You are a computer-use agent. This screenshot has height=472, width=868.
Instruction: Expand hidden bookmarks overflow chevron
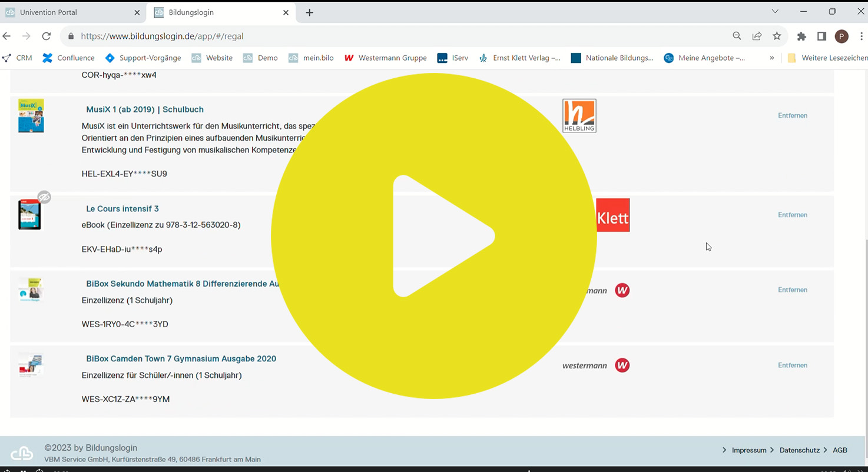[771, 58]
